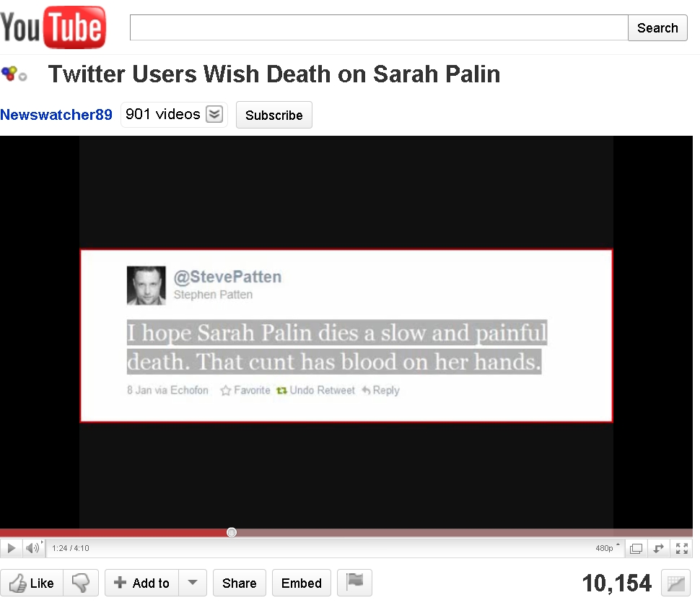
Task: Toggle the pop-out player size icon
Action: [x=636, y=548]
